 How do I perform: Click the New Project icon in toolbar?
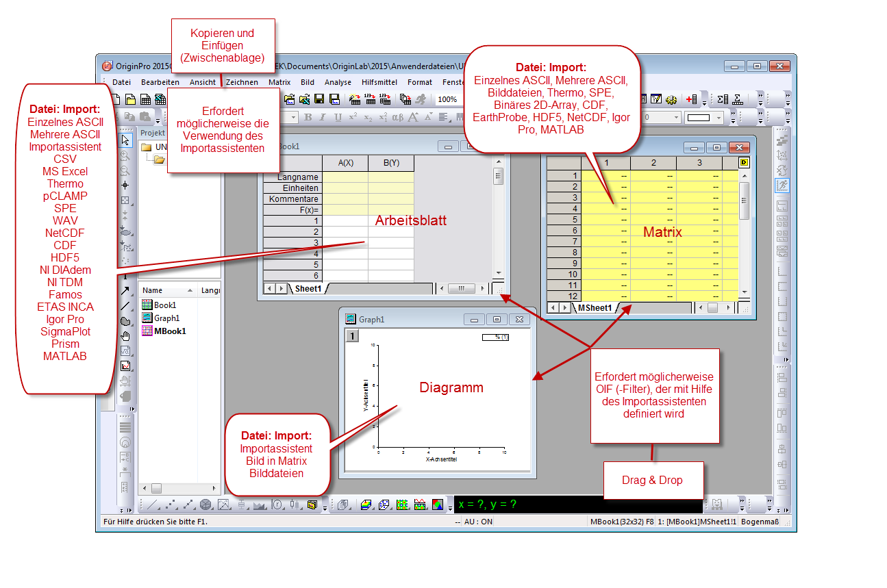point(116,99)
